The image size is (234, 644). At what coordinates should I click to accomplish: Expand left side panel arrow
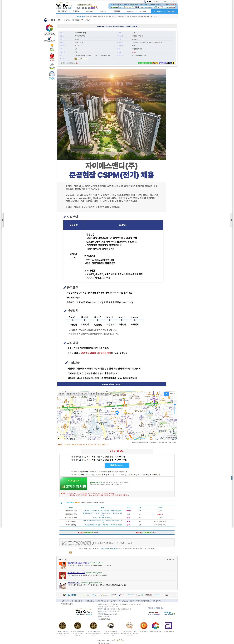[x=2, y=220]
